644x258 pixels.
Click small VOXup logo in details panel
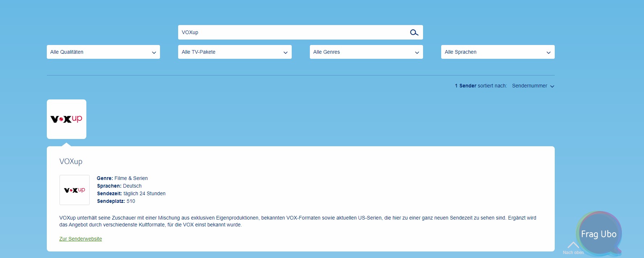pos(74,190)
